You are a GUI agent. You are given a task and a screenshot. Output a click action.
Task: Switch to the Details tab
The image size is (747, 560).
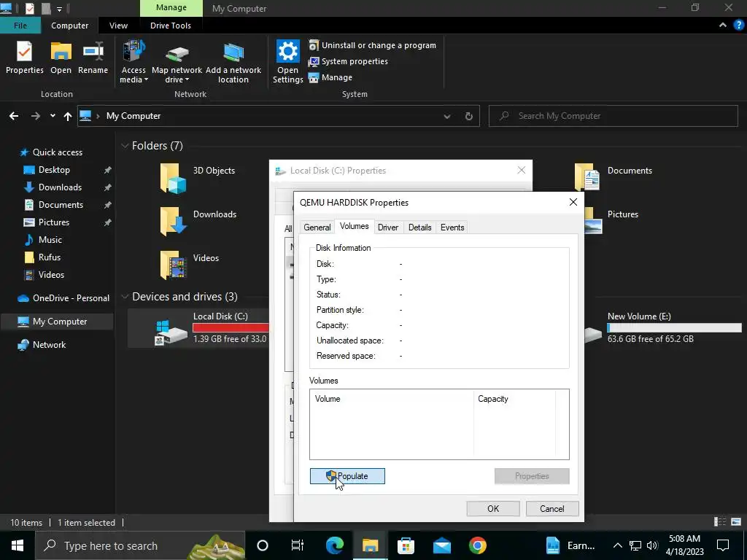[x=419, y=227]
